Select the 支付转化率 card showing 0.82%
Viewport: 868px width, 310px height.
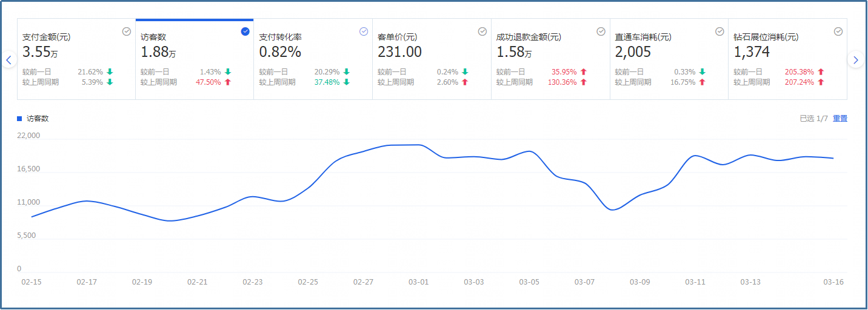(313, 59)
